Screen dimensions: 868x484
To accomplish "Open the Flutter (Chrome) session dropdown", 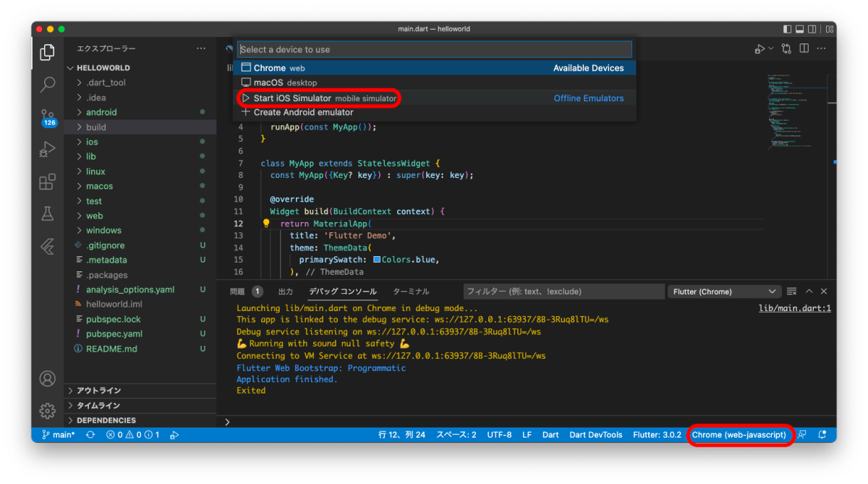I will coord(724,292).
